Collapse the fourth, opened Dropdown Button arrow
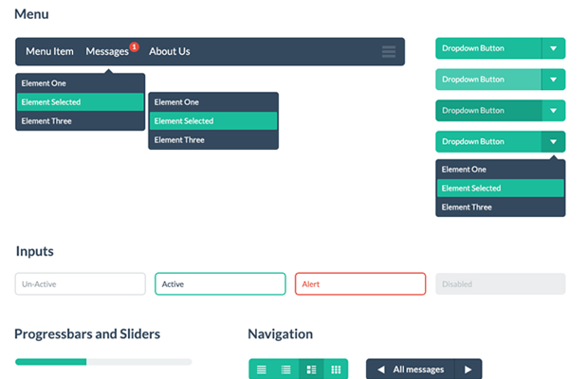Image resolution: width=588 pixels, height=379 pixels. pos(554,141)
